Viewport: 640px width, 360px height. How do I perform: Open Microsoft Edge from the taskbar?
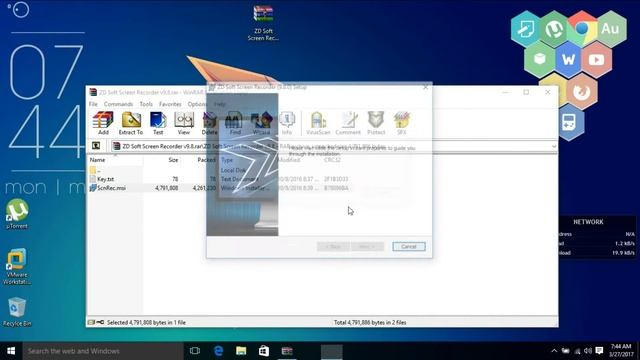coord(219,351)
